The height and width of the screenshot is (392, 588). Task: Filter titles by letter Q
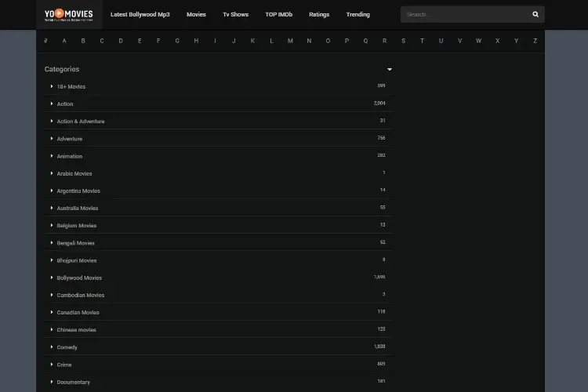tap(365, 41)
